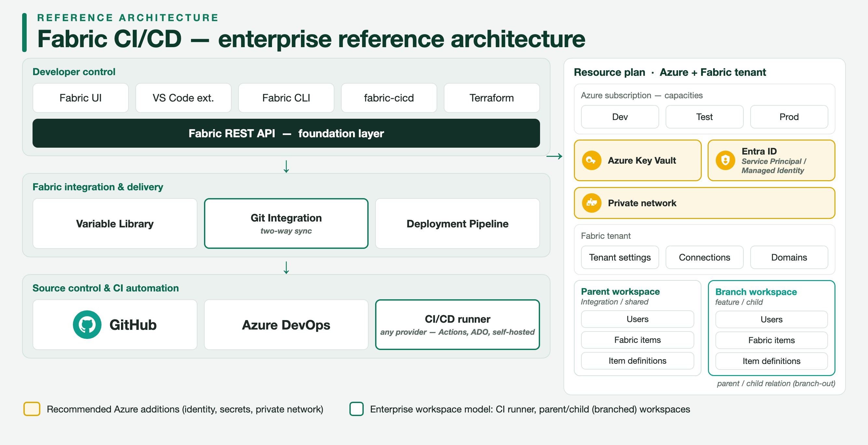Image resolution: width=868 pixels, height=445 pixels.
Task: Click the 'parent / child relation (branch-out)' caption
Action: (776, 383)
